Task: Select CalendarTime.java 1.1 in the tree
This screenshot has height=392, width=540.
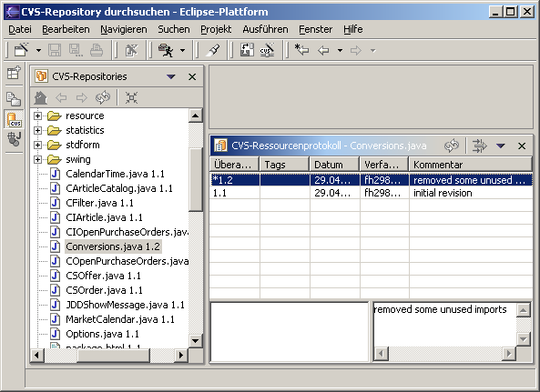Action: tap(115, 174)
